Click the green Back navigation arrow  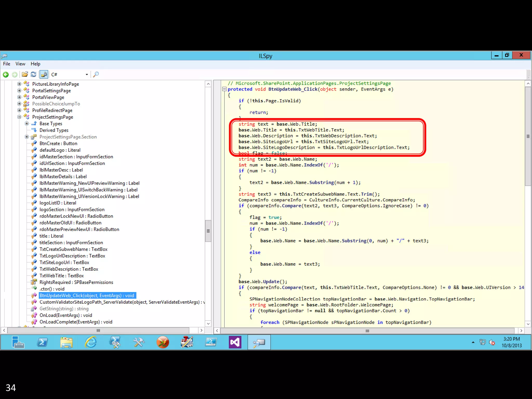click(6, 75)
